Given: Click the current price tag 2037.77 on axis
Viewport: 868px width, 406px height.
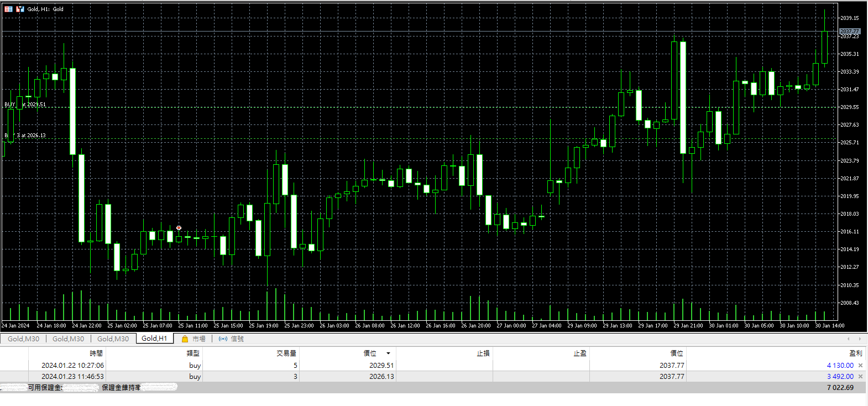Looking at the screenshot, I should click(x=850, y=32).
